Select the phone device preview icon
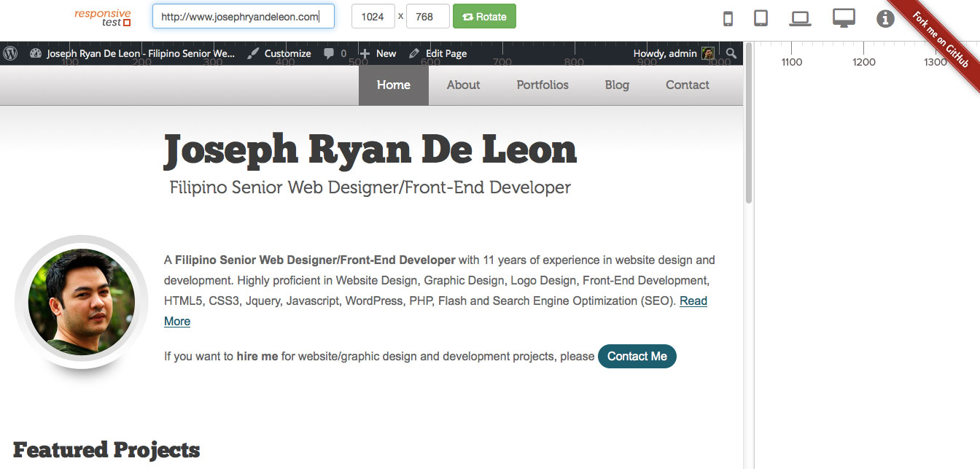980x469 pixels. click(727, 18)
